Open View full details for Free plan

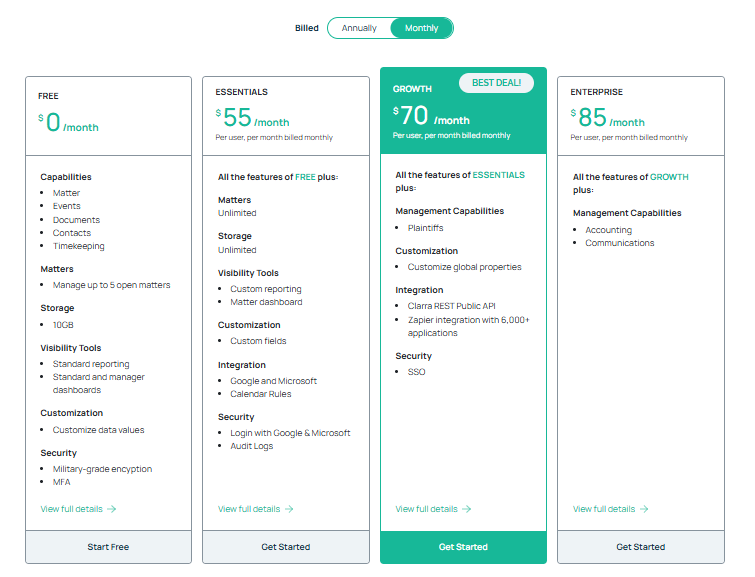click(x=72, y=509)
